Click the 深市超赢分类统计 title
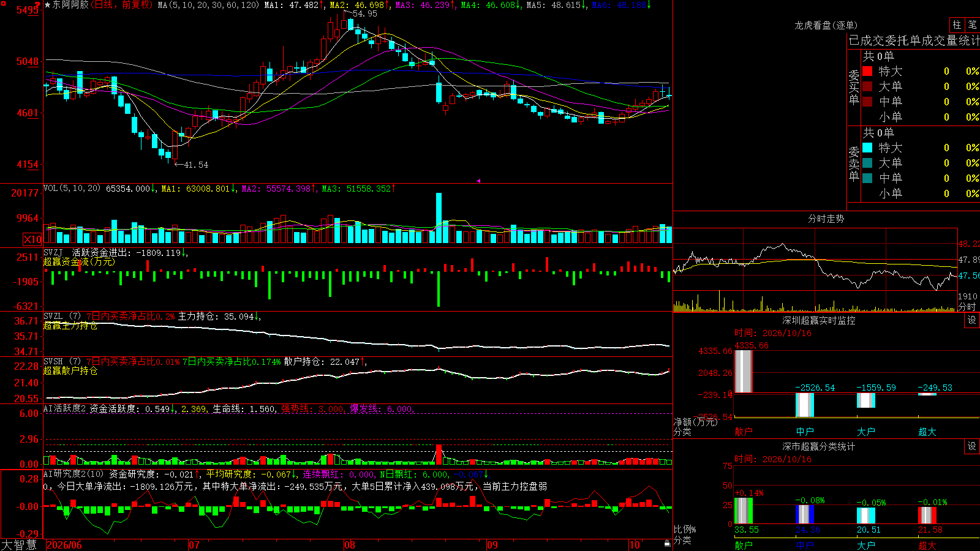Screen dimensions: 980x551 (819, 446)
